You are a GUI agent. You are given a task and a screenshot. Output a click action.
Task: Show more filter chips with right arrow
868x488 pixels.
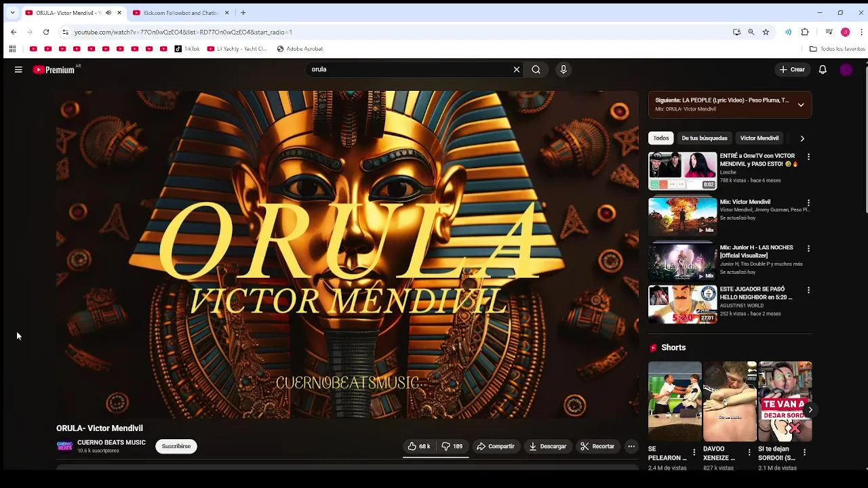pos(802,138)
